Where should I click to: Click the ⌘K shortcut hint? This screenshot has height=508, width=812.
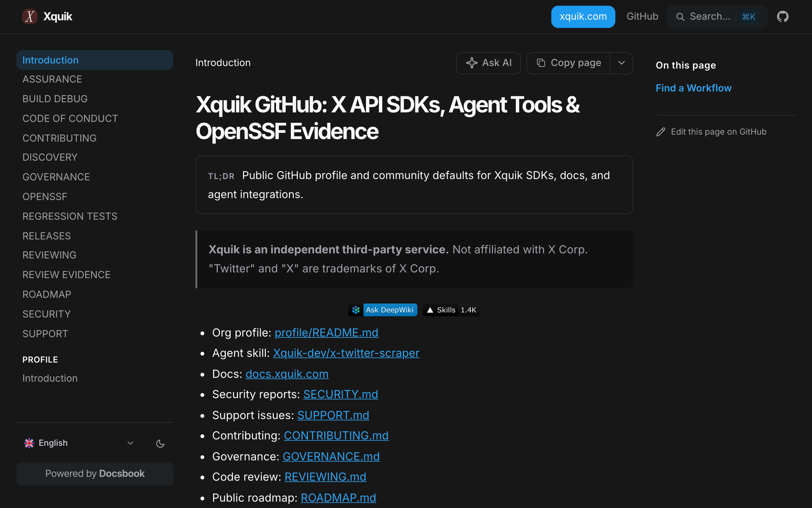point(748,17)
